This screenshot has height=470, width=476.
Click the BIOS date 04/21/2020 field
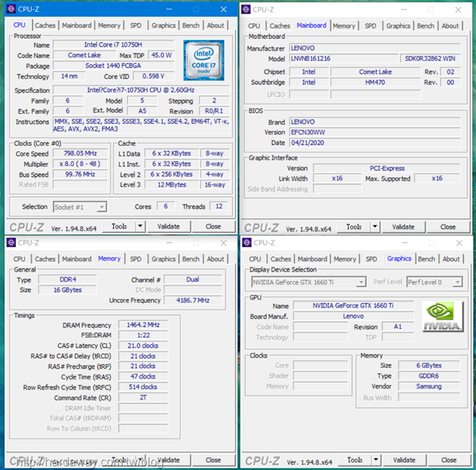coord(375,143)
